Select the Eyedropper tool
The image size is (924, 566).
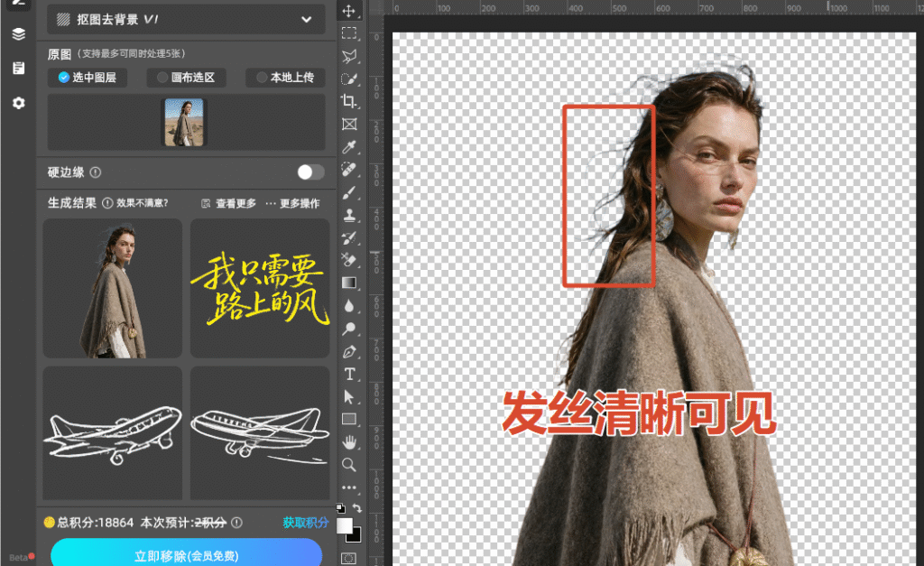click(349, 147)
